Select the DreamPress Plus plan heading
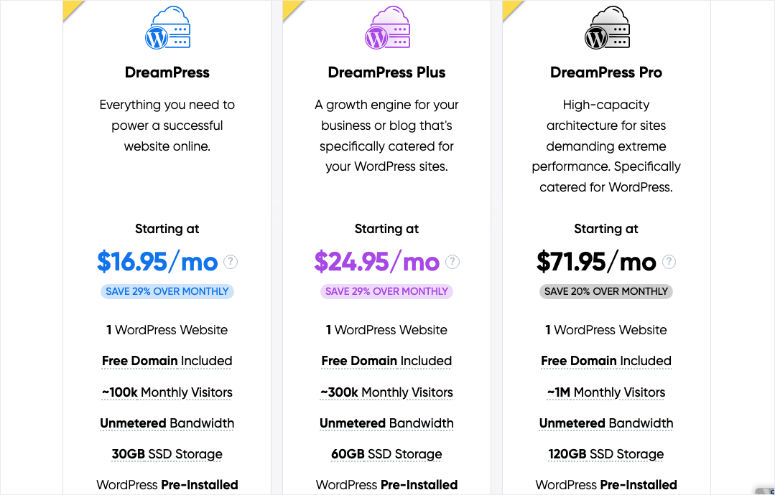775x495 pixels. (387, 72)
